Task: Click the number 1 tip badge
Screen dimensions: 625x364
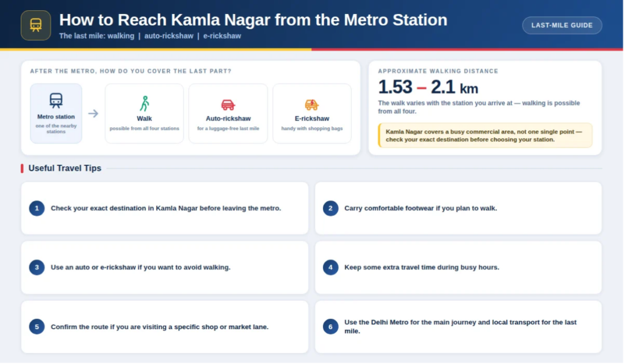Action: [x=37, y=209]
